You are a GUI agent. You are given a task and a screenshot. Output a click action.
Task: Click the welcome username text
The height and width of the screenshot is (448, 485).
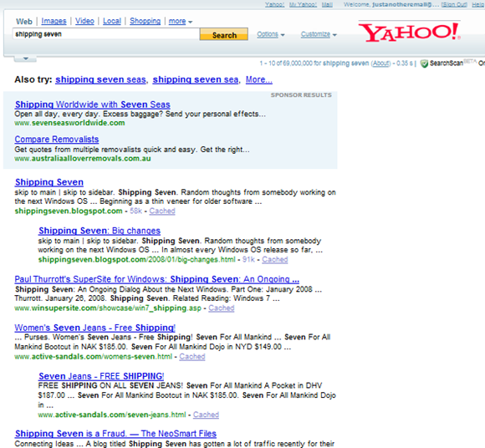[x=406, y=5]
